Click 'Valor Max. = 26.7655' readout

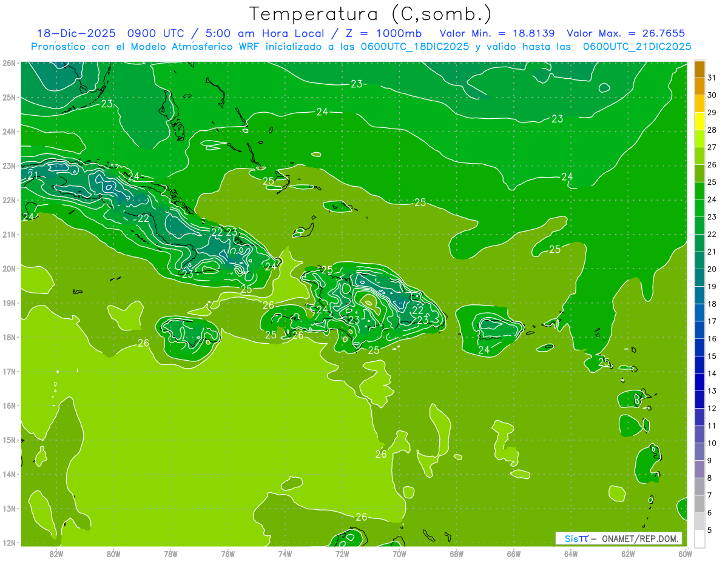(x=626, y=33)
